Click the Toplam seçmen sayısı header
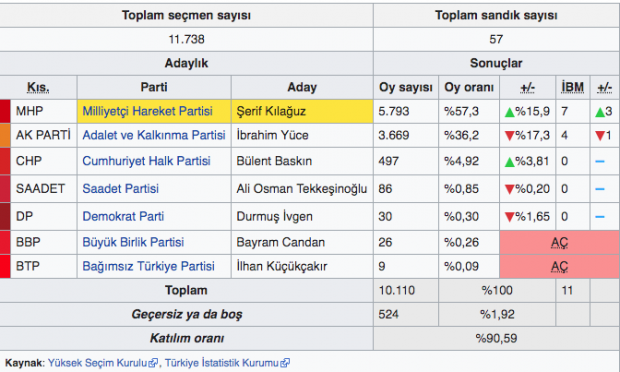The width and height of the screenshot is (620, 372). click(186, 15)
